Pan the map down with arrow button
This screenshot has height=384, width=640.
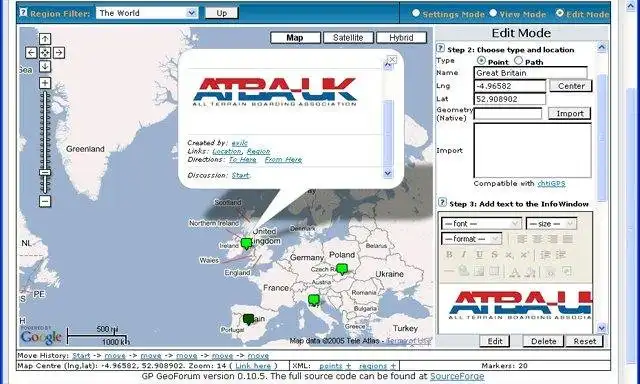pos(45,66)
